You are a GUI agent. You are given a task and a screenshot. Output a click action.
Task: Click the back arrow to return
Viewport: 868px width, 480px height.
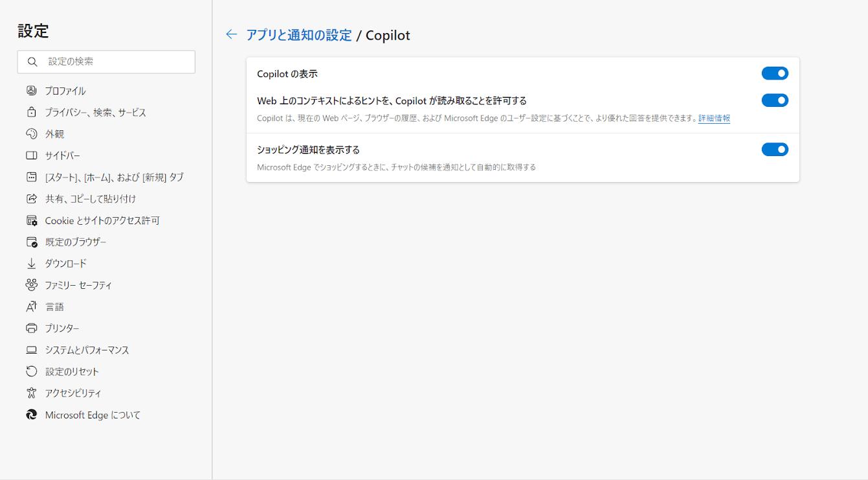[232, 34]
